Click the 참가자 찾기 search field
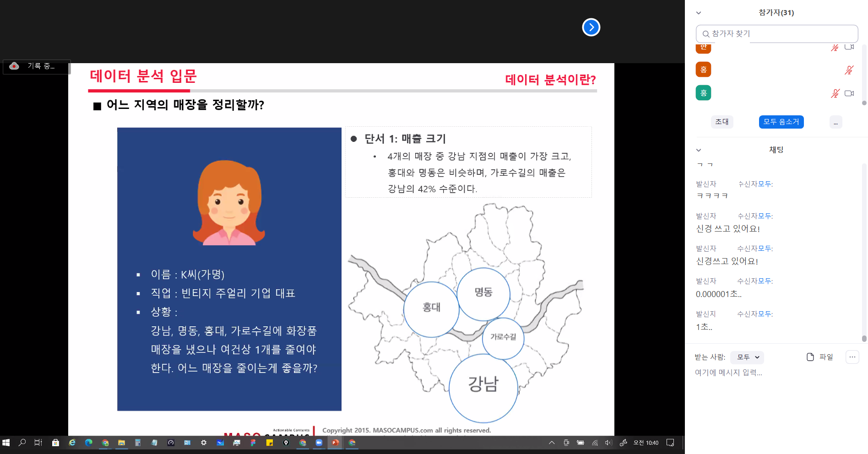The height and width of the screenshot is (454, 868). pos(778,34)
